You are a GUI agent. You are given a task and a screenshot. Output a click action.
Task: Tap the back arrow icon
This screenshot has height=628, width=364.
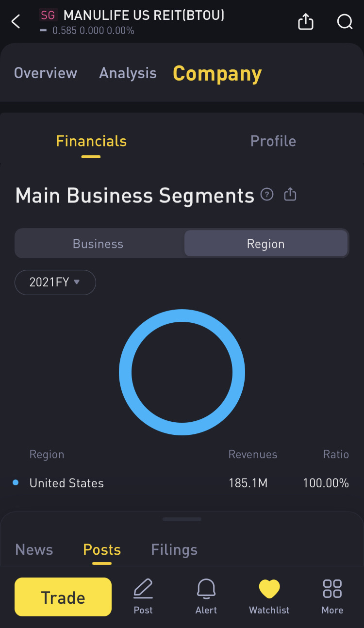coord(16,22)
